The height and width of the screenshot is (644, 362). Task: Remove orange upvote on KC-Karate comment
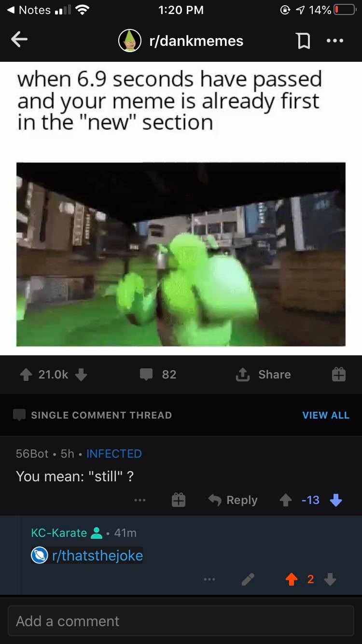(x=292, y=579)
